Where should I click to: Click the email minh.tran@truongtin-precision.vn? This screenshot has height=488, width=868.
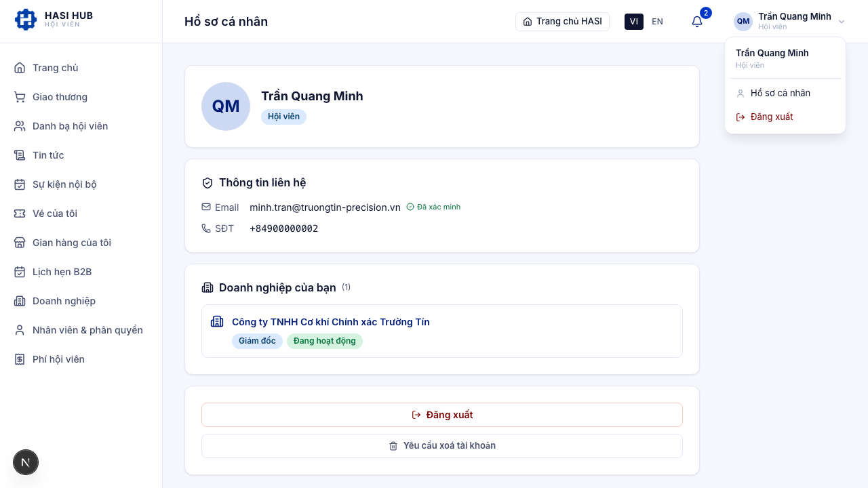coord(325,207)
